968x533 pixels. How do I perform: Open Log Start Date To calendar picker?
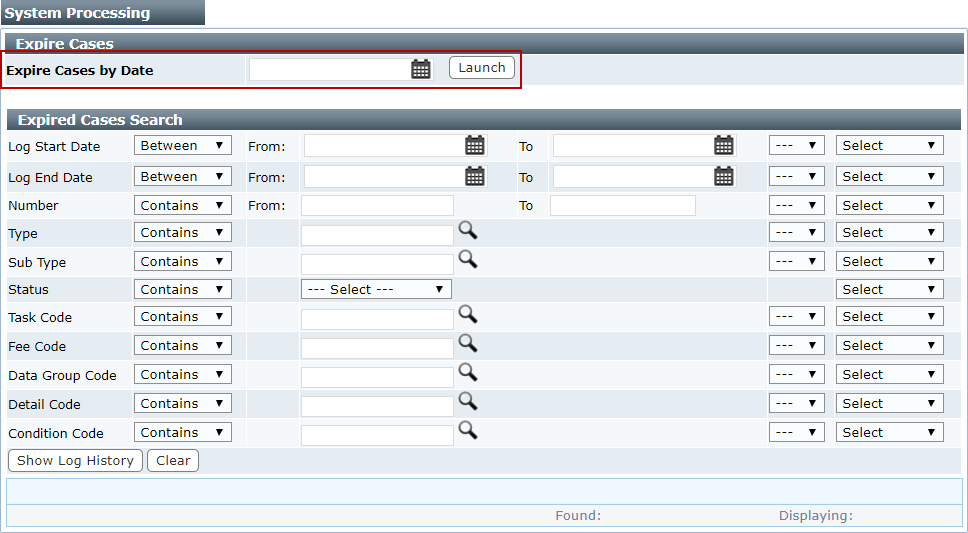(723, 145)
